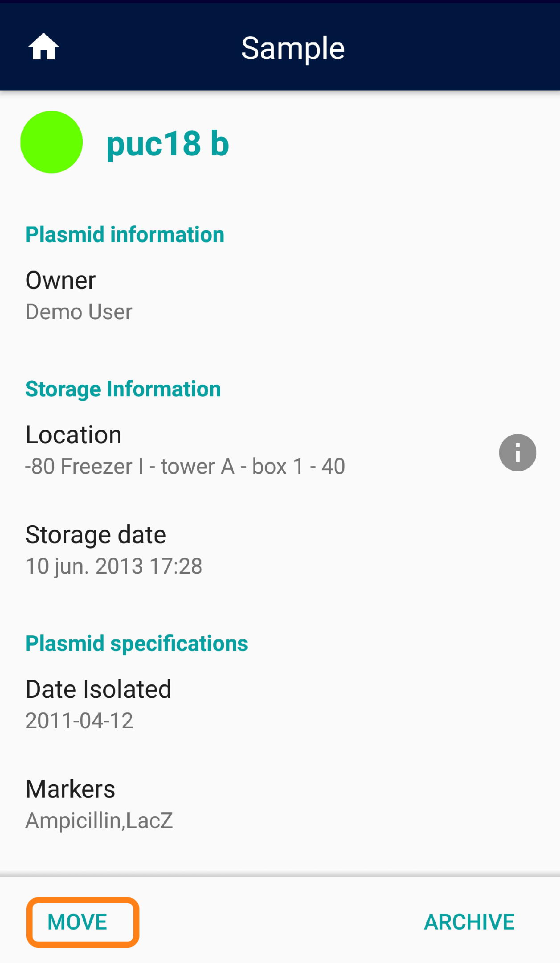Viewport: 560px width, 963px height.
Task: Select the Date Isolated label
Action: point(98,689)
